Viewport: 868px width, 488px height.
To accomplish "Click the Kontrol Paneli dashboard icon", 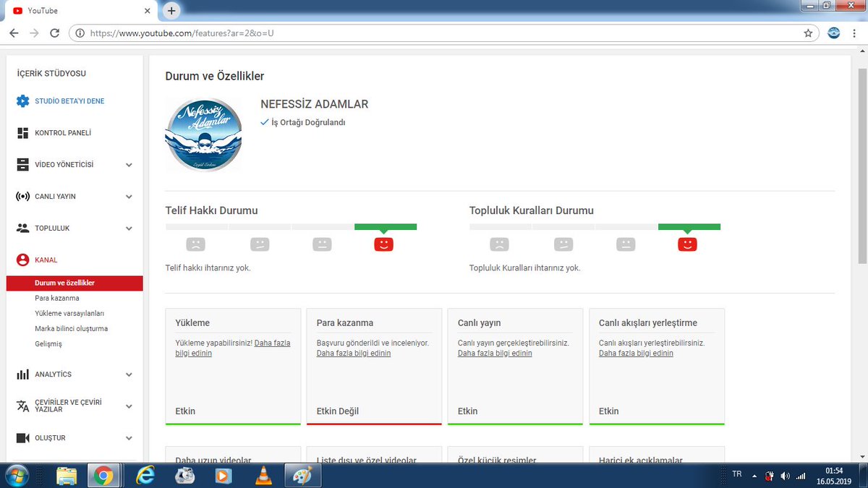I will point(22,133).
